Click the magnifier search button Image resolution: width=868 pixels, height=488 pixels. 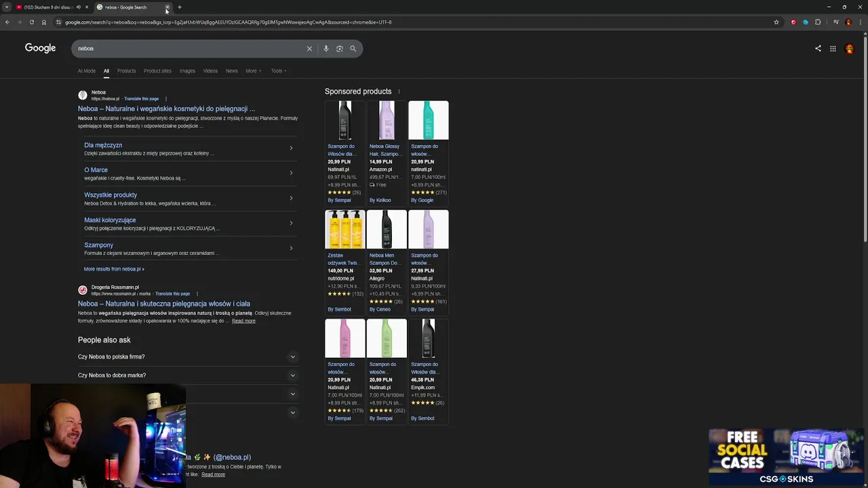click(353, 48)
